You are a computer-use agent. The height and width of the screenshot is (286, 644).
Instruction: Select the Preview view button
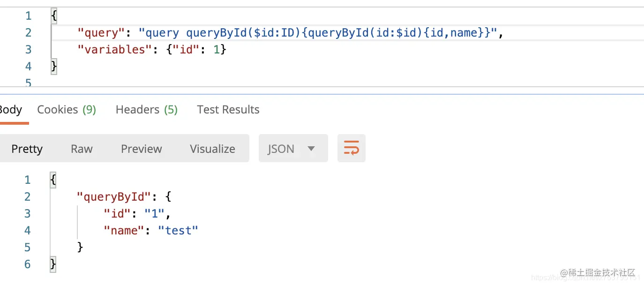click(142, 149)
